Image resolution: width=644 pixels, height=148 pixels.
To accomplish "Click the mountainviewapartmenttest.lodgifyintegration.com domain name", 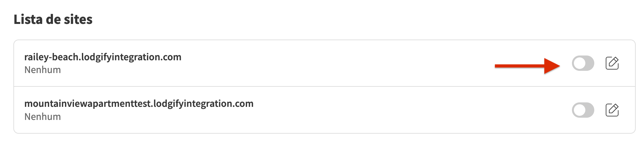I will pyautogui.click(x=139, y=104).
